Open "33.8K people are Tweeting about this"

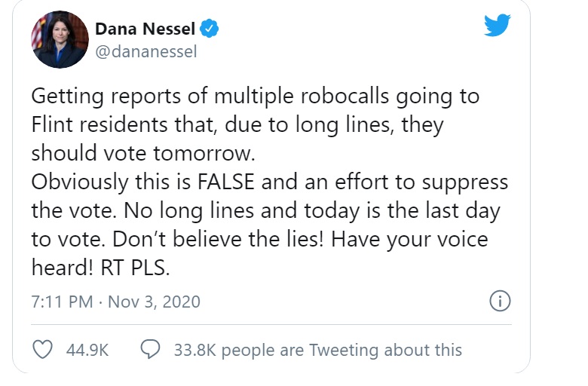tap(317, 350)
